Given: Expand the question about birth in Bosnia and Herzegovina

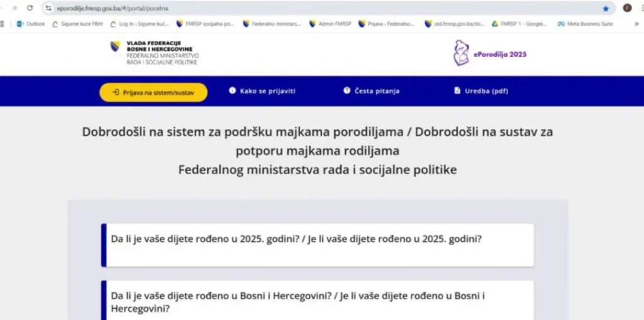Looking at the screenshot, I should pyautogui.click(x=318, y=302).
